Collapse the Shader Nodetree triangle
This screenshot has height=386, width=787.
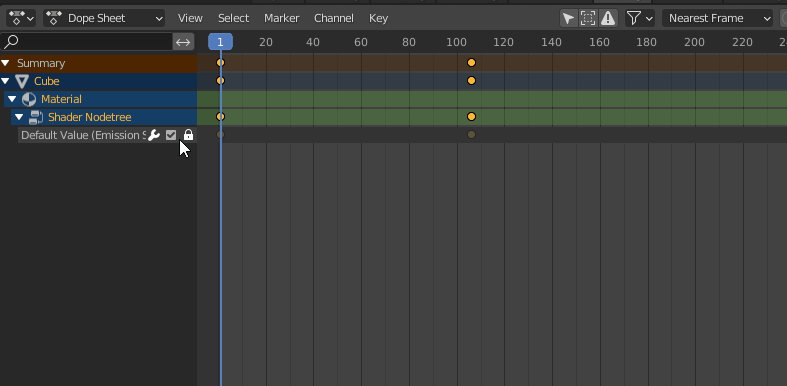click(20, 117)
